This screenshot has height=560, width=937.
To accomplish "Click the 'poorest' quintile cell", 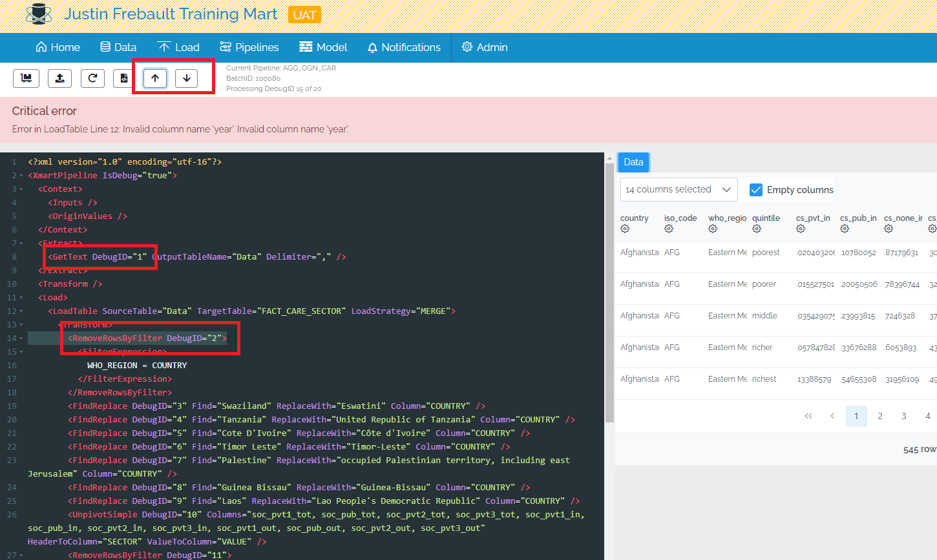I will [766, 253].
